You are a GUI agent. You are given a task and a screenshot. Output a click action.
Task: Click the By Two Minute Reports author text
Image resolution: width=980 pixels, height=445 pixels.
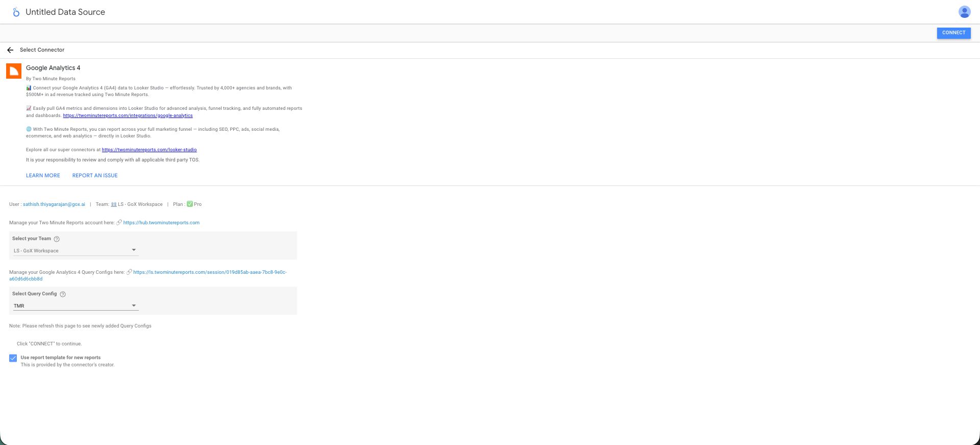pyautogui.click(x=51, y=79)
